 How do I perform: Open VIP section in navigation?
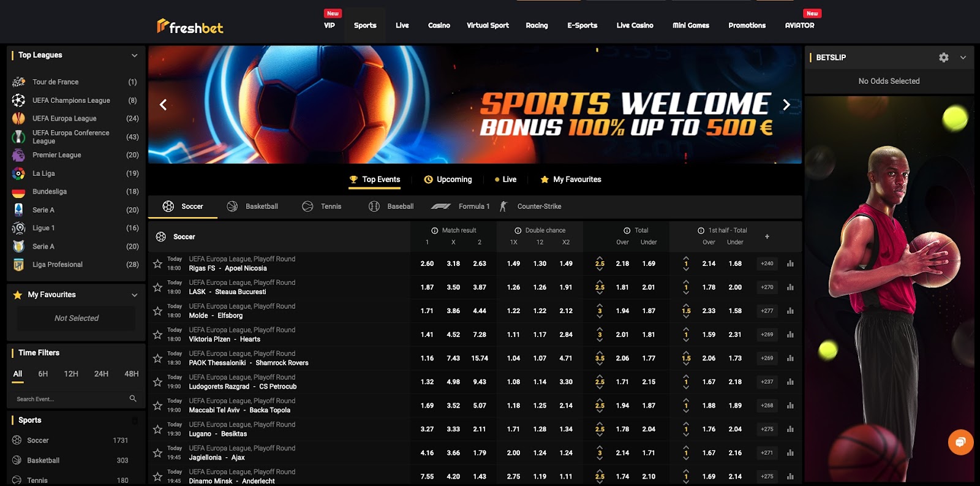(x=330, y=26)
